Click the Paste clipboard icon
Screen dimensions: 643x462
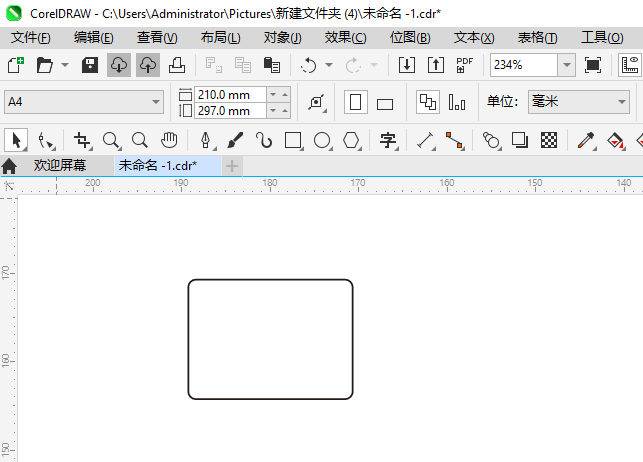click(271, 65)
